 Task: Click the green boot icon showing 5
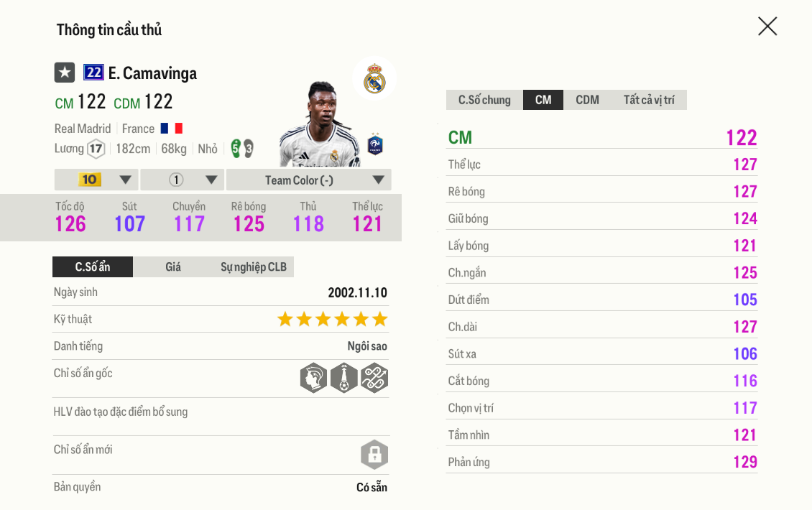tap(236, 149)
